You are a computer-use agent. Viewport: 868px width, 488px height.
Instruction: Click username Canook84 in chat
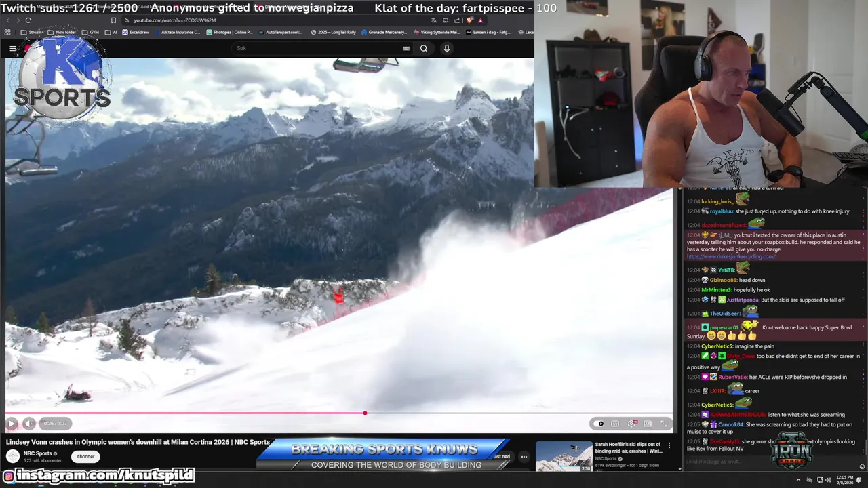coord(730,424)
